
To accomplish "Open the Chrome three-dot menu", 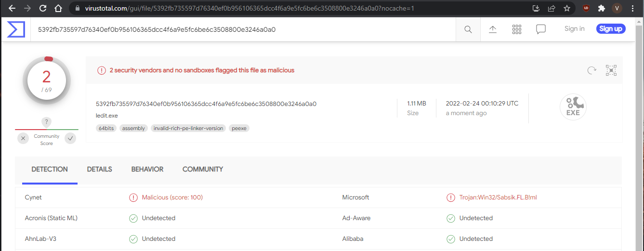I will click(x=632, y=8).
